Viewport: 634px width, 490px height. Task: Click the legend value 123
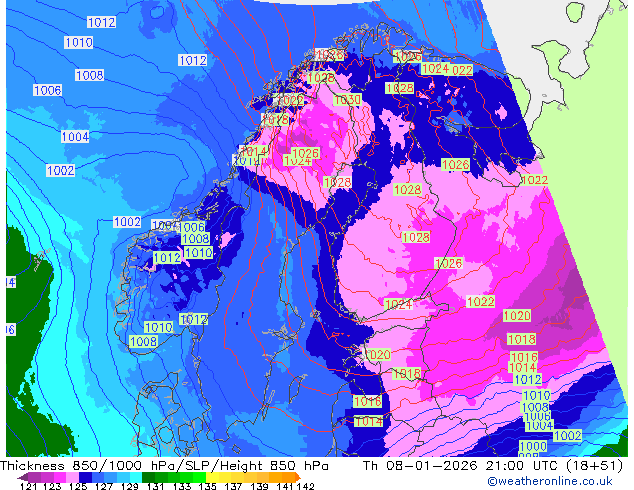coord(52,486)
